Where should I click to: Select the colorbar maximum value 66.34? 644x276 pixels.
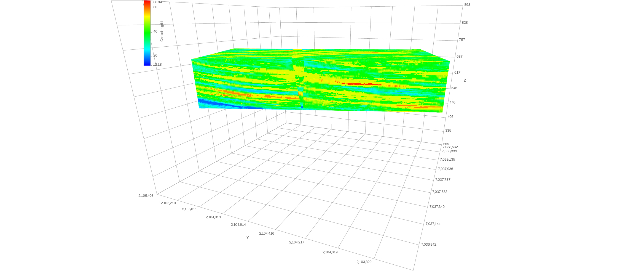(157, 2)
